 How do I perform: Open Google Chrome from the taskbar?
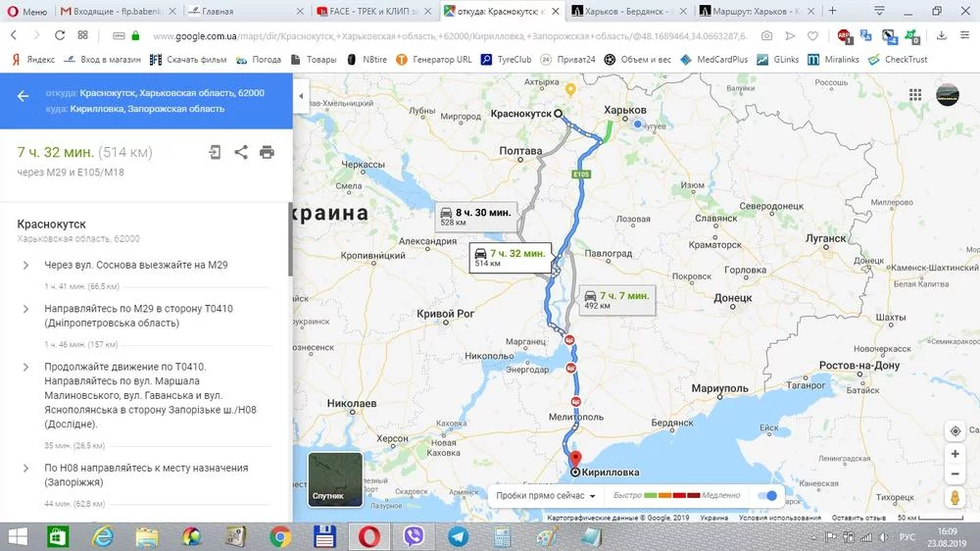coord(280,536)
